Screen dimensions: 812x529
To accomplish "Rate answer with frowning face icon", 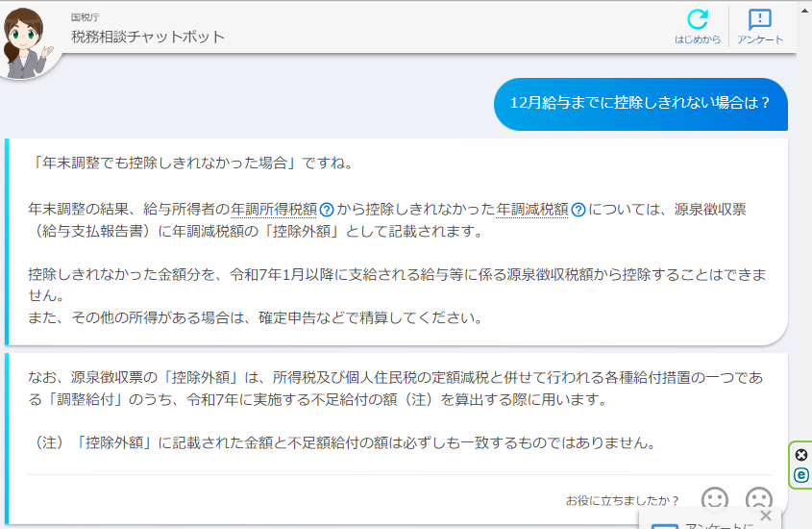I will click(x=758, y=499).
